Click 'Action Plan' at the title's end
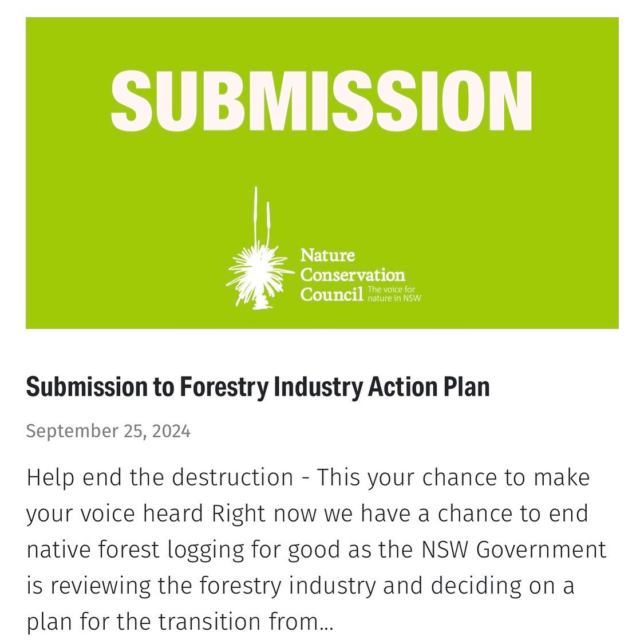This screenshot has width=644, height=644. [x=429, y=387]
